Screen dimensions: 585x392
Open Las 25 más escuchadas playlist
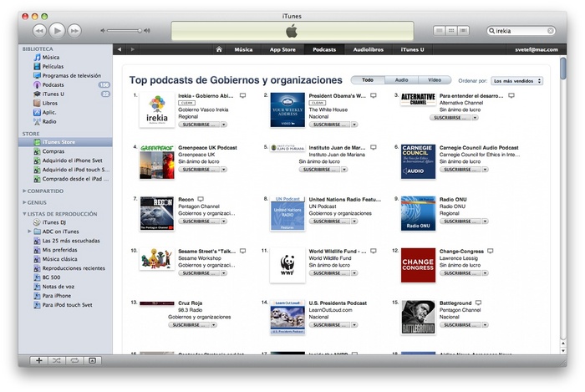tap(65, 241)
